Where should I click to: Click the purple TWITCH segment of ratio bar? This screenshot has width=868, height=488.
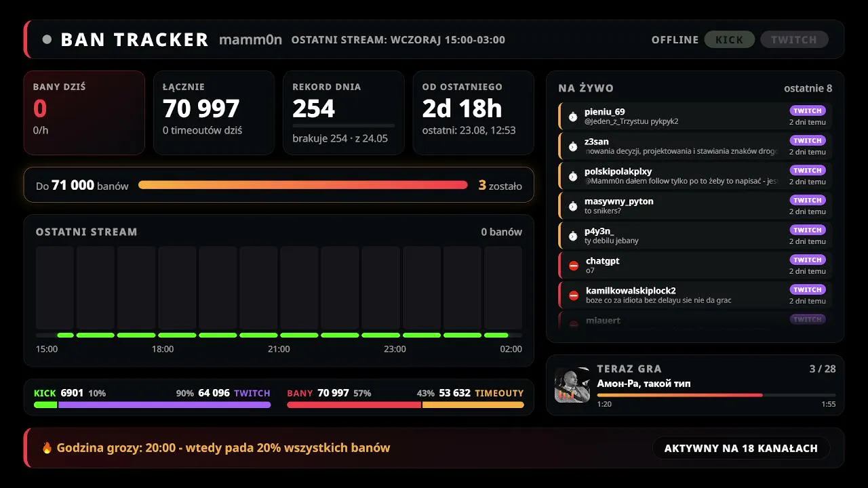point(165,405)
